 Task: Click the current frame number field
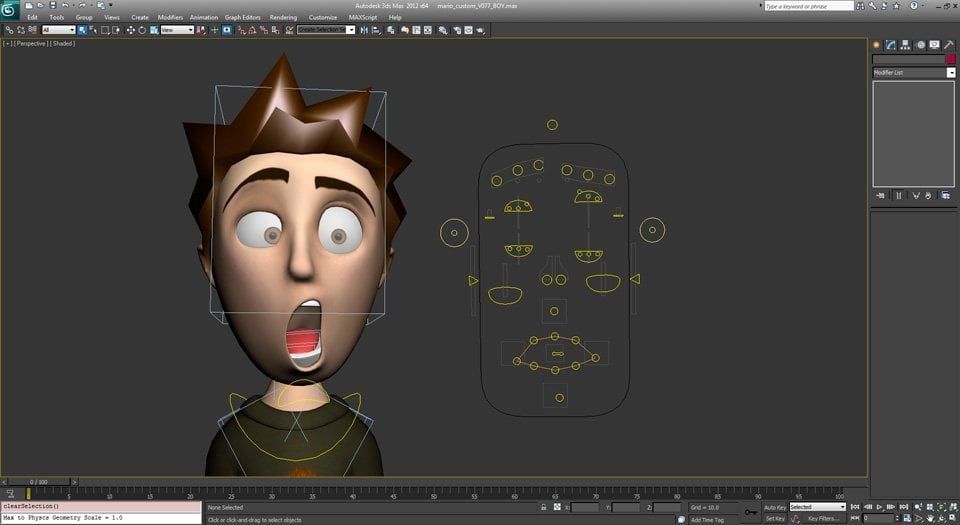pyautogui.click(x=878, y=518)
